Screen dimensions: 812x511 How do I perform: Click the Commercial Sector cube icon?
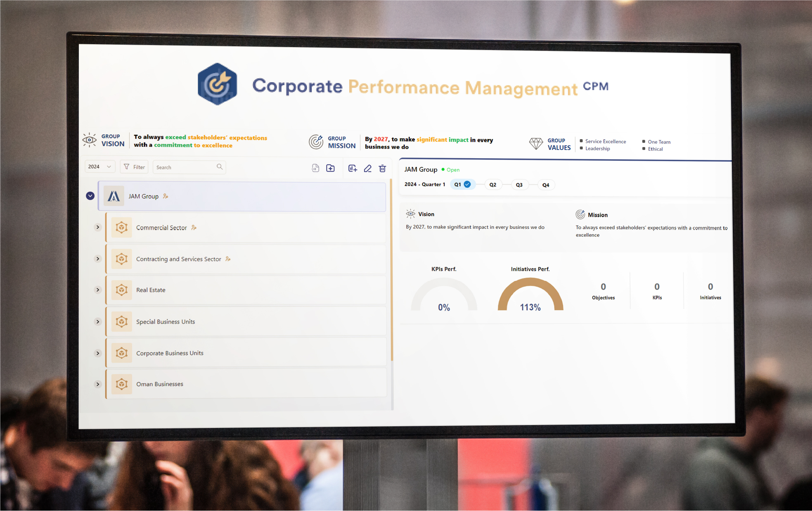[121, 227]
